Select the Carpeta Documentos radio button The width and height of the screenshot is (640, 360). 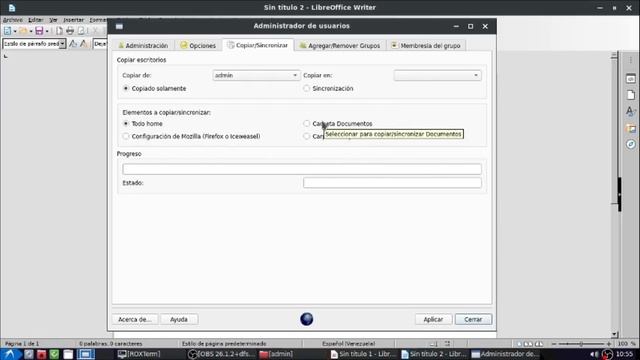[x=307, y=123]
